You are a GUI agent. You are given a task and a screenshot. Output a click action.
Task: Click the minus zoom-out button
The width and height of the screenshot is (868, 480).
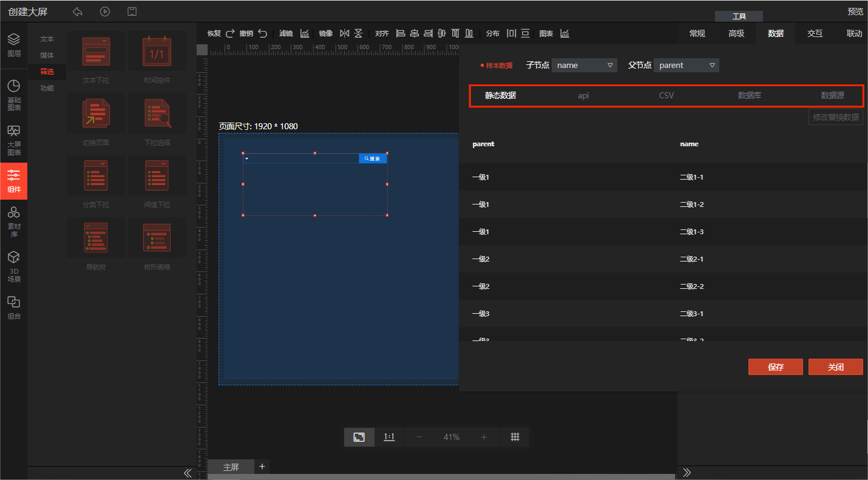[419, 437]
